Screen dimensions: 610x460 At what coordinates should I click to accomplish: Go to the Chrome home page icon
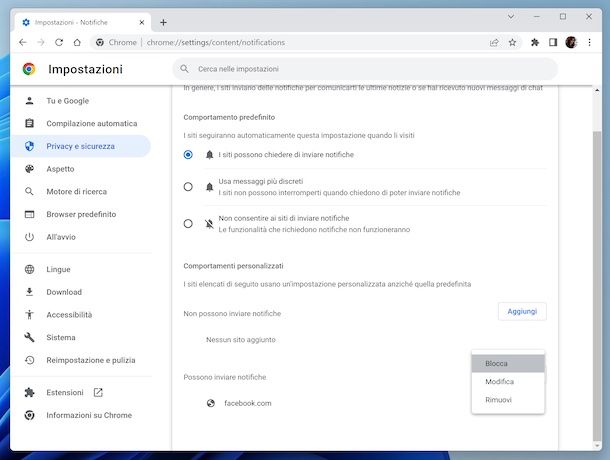[x=78, y=42]
